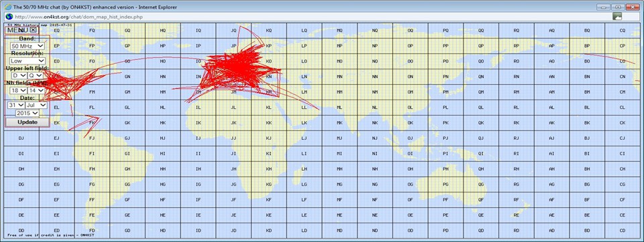Screen dimensions: 644x242
Task: Open the day dropdown showing 31
Action: pyautogui.click(x=16, y=105)
